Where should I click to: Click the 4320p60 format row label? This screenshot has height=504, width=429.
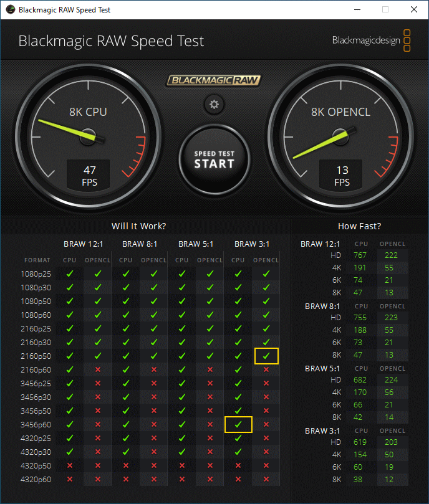click(x=36, y=480)
